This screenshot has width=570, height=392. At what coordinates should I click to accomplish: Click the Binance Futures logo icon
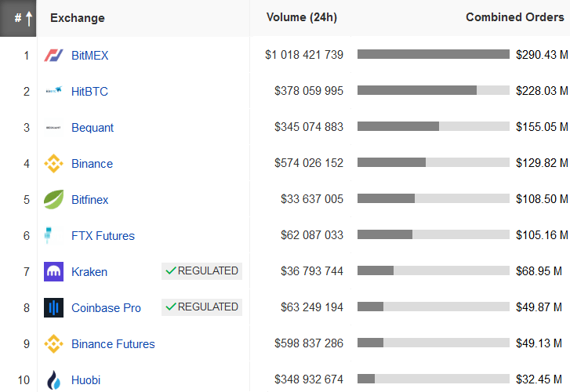coord(53,343)
